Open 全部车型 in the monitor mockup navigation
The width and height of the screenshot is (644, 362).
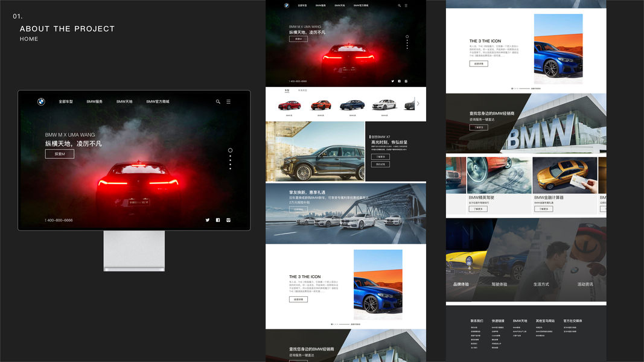[66, 102]
